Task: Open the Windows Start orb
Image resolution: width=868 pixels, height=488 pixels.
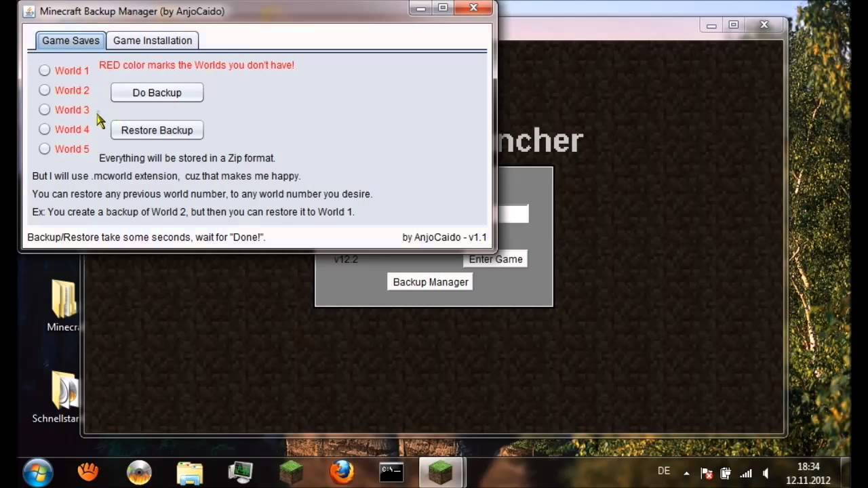Action: tap(38, 472)
